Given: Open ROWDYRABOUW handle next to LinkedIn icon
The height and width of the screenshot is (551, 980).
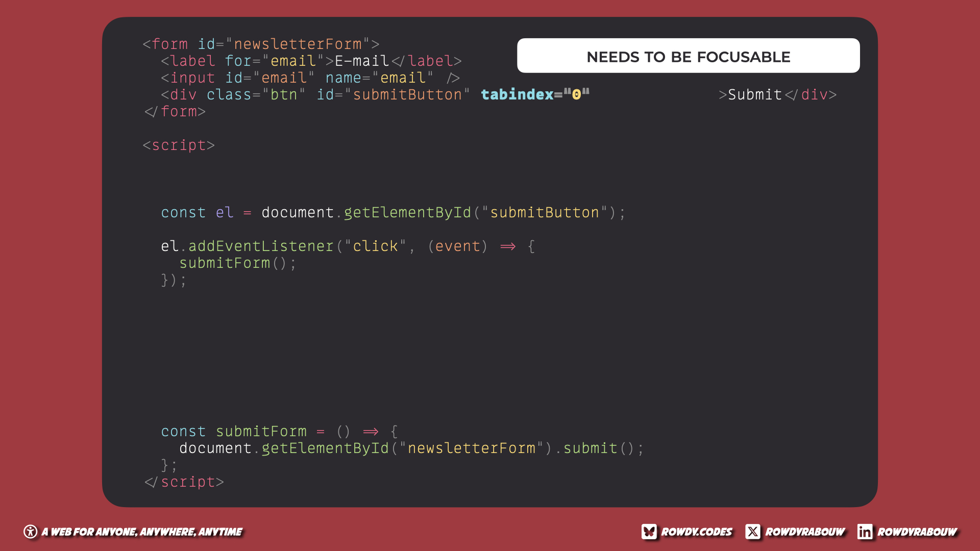Looking at the screenshot, I should (917, 532).
